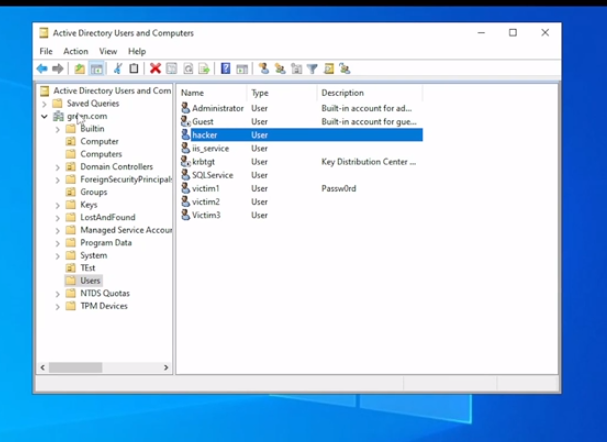The width and height of the screenshot is (607, 442).
Task: Expand the Saved Queries node
Action: [x=44, y=104]
